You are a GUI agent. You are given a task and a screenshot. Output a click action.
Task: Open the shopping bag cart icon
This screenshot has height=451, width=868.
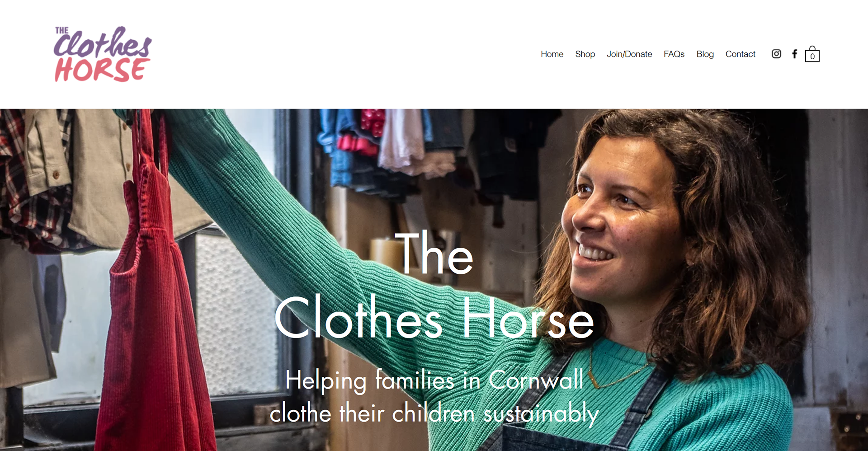pyautogui.click(x=812, y=54)
